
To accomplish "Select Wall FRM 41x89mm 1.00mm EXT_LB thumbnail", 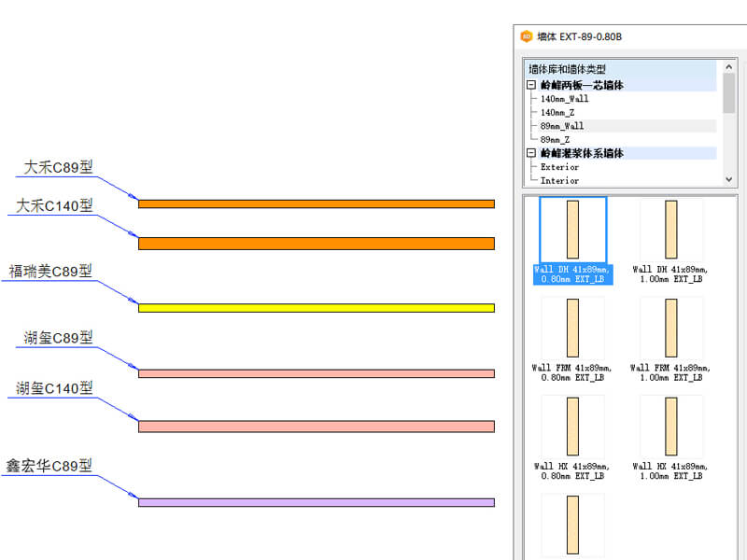I will click(x=670, y=329).
